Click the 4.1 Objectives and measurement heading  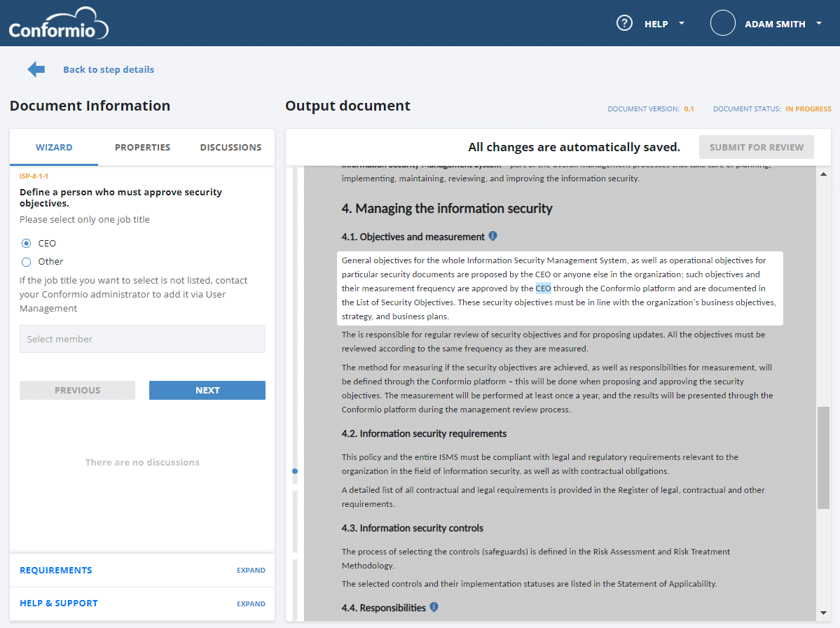413,237
